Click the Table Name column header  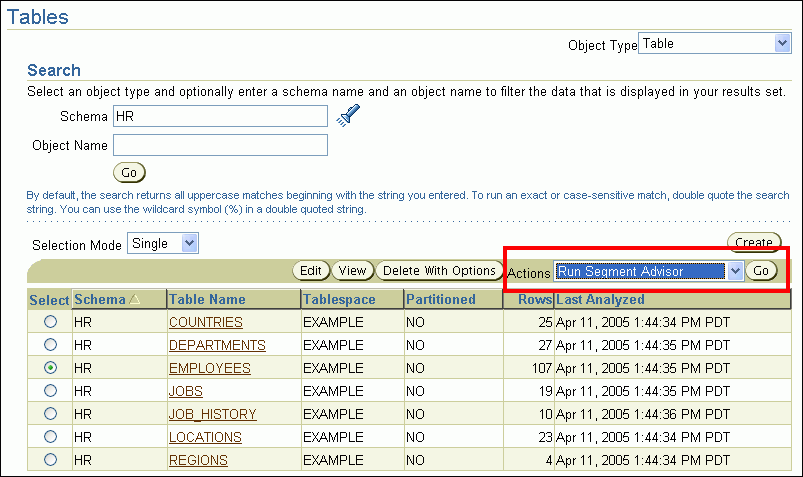[x=207, y=299]
